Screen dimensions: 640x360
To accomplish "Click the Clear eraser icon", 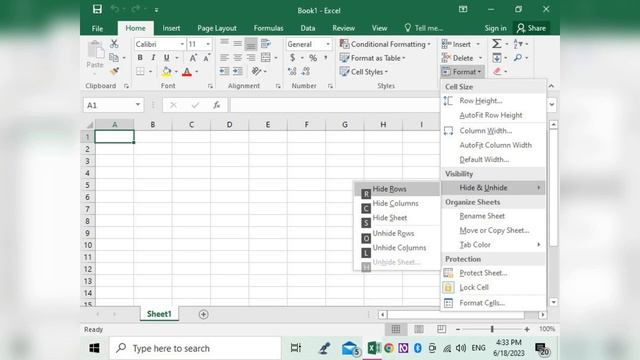I will [497, 71].
